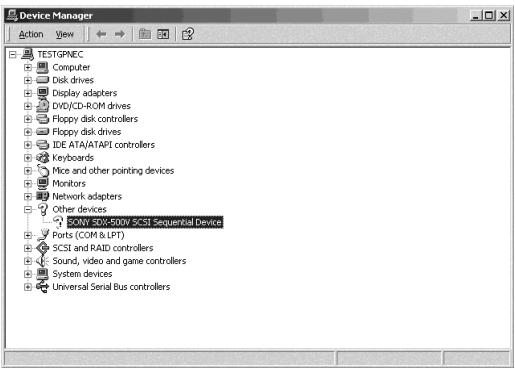This screenshot has width=515, height=368.
Task: Click the Back arrow toolbar button
Action: tap(101, 34)
